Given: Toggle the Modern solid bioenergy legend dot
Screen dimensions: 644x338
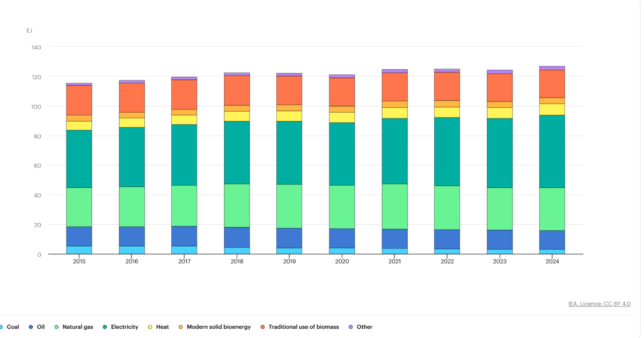Looking at the screenshot, I should (x=180, y=327).
